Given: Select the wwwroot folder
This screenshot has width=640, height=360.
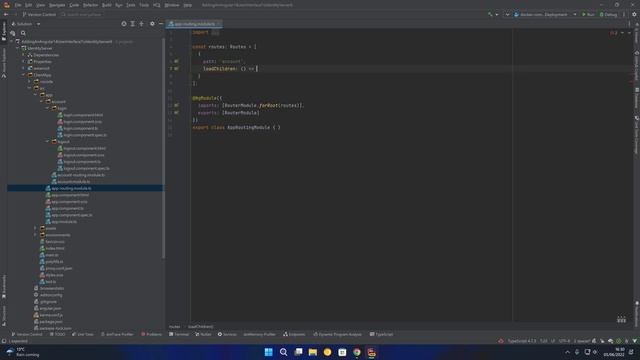Looking at the screenshot, I should (x=38, y=68).
